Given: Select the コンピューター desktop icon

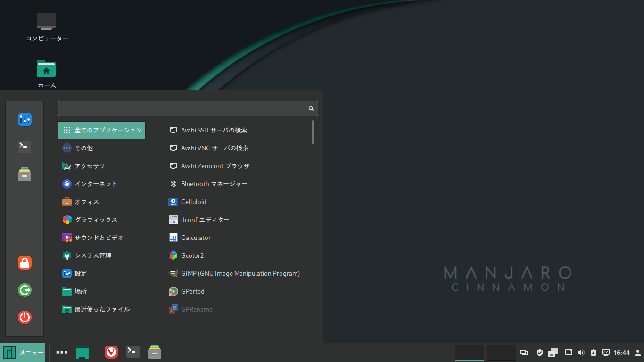Looking at the screenshot, I should click(x=47, y=26).
